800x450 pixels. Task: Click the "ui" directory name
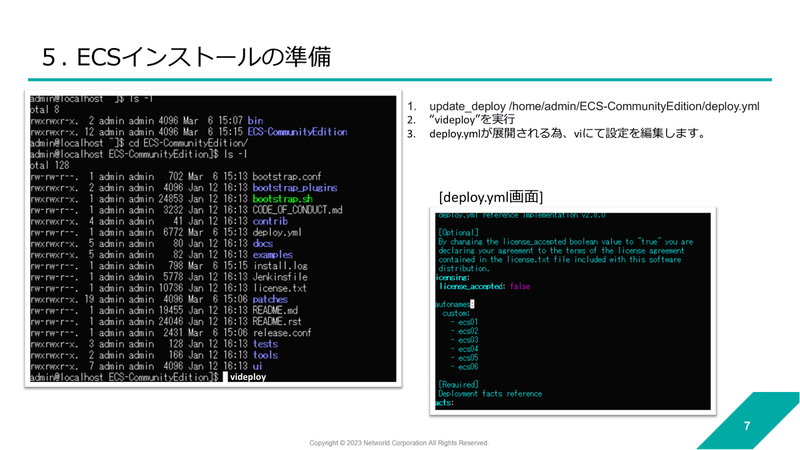[x=257, y=366]
